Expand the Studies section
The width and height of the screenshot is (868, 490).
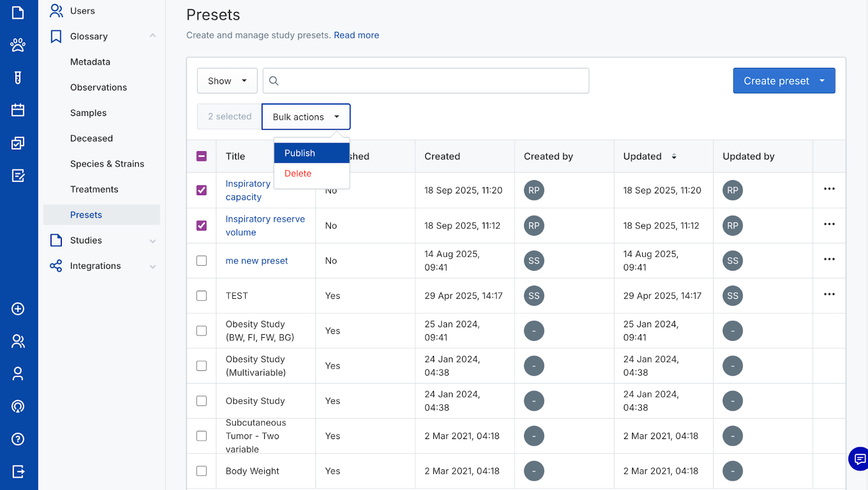tap(152, 241)
